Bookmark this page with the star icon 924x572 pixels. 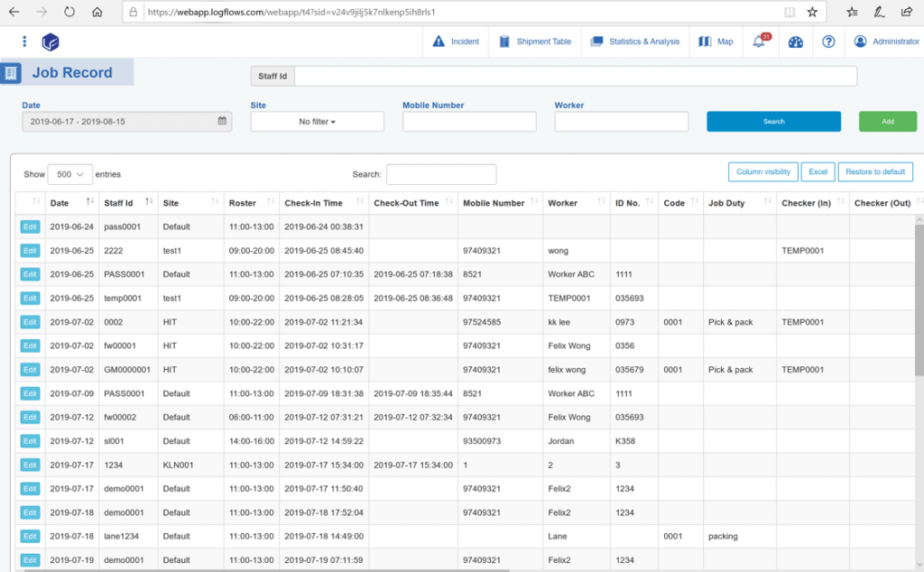pos(812,12)
